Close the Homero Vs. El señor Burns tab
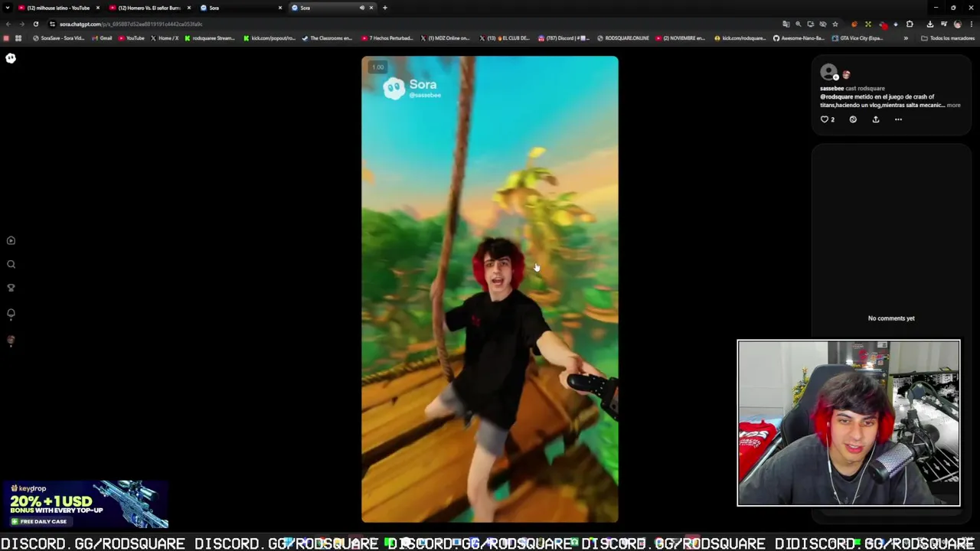980x551 pixels. pos(189,8)
